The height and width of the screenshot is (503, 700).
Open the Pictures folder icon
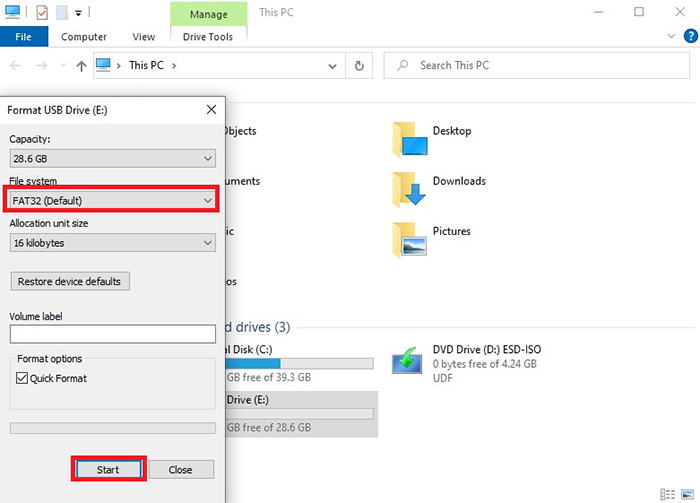point(410,238)
